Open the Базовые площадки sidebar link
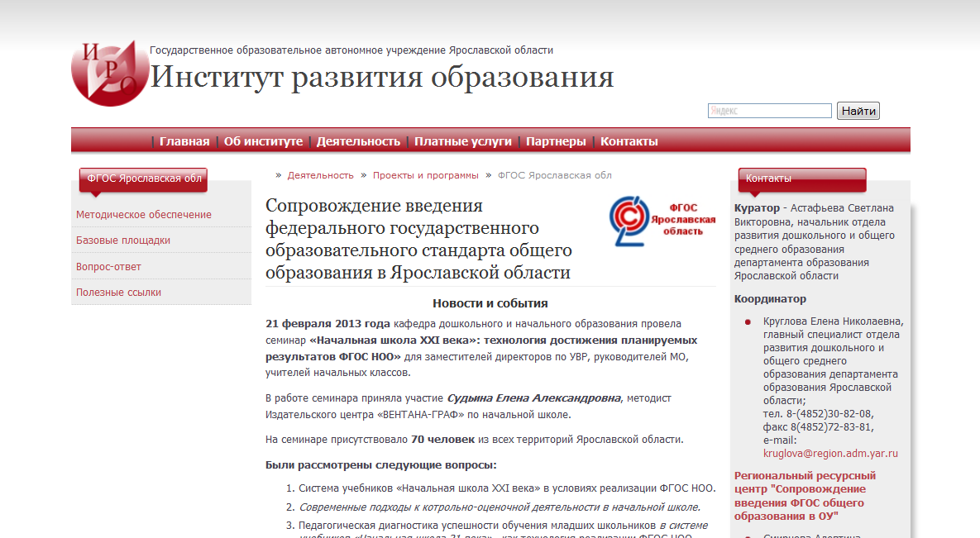 123,240
